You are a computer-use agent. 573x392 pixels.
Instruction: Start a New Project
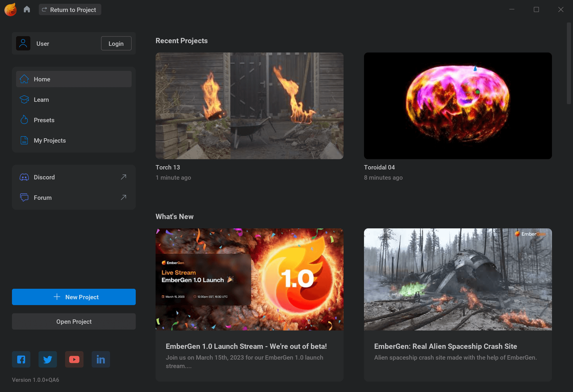point(74,297)
